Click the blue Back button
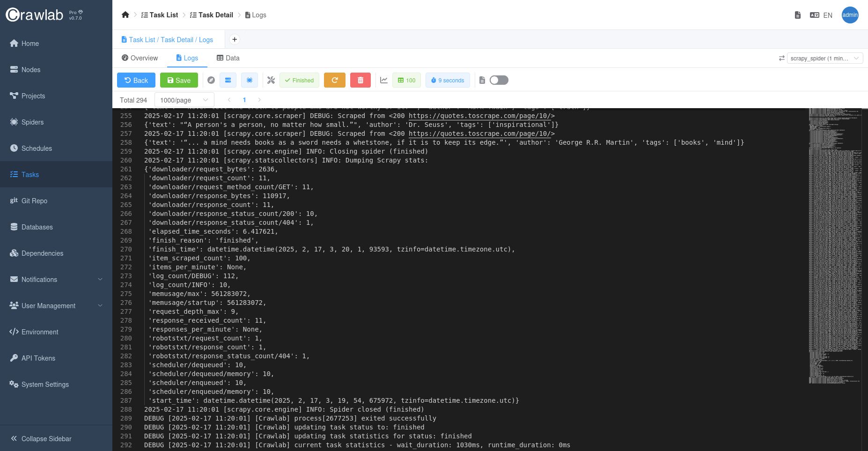868x451 pixels. point(136,80)
